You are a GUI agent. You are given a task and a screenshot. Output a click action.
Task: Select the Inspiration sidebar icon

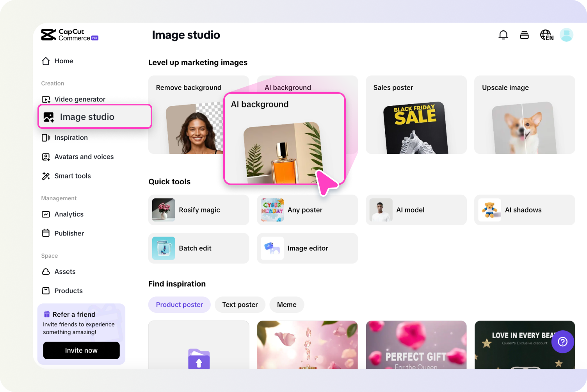71,137
